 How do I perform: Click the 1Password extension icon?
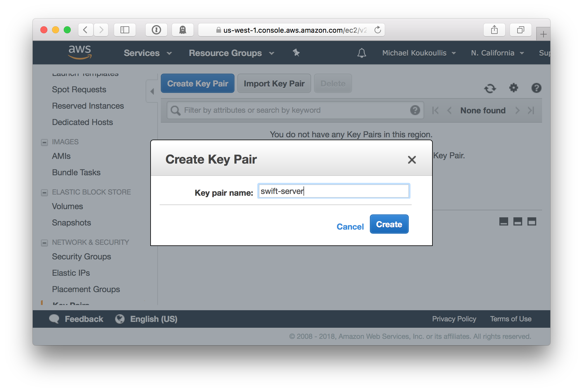(x=156, y=30)
